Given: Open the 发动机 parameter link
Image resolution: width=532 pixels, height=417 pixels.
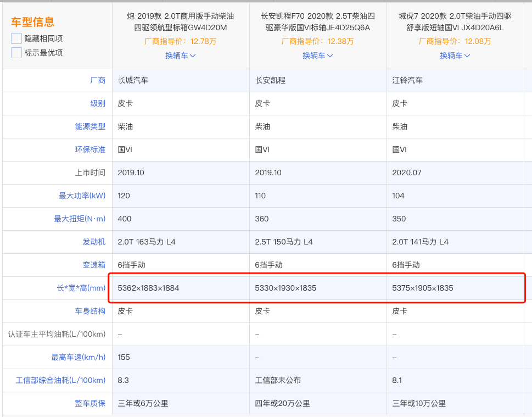Looking at the screenshot, I should (x=94, y=242).
